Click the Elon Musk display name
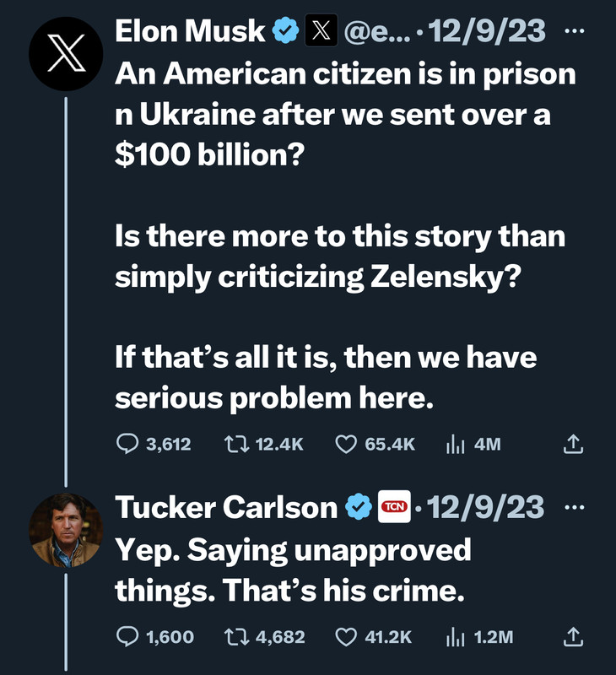This screenshot has height=675, width=616. click(x=190, y=32)
